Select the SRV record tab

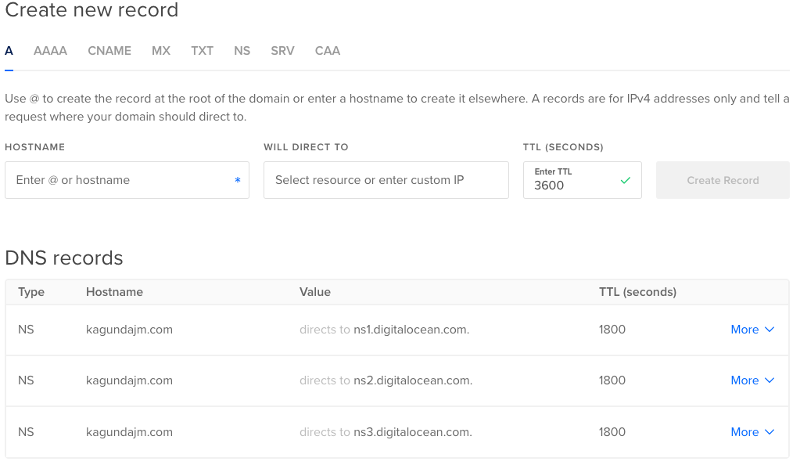pyautogui.click(x=282, y=51)
